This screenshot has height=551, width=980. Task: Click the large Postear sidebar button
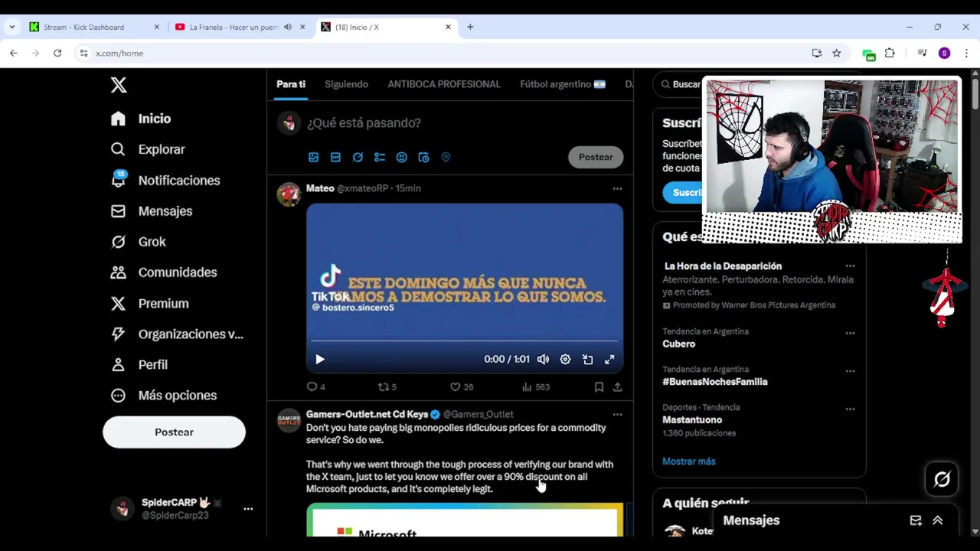174,432
